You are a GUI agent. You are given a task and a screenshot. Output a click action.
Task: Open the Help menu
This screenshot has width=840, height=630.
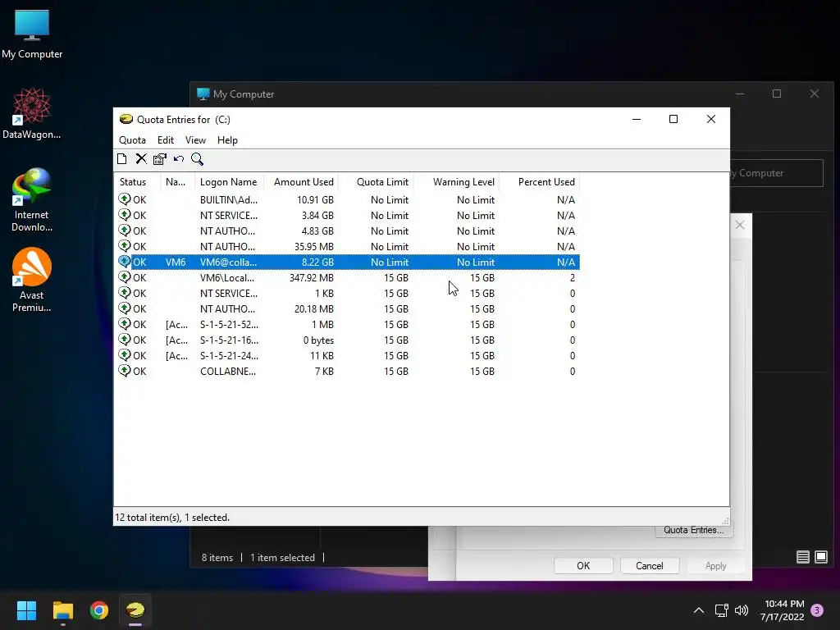pyautogui.click(x=227, y=139)
